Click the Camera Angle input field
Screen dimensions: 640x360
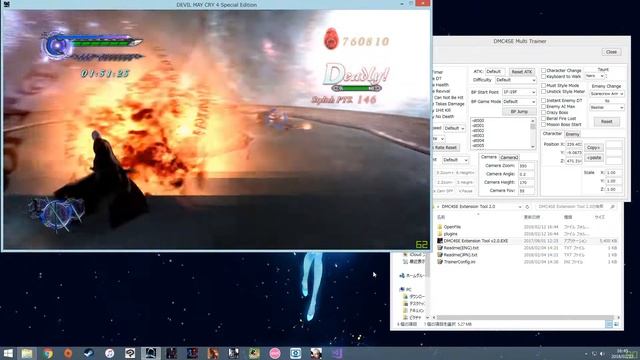tap(527, 174)
